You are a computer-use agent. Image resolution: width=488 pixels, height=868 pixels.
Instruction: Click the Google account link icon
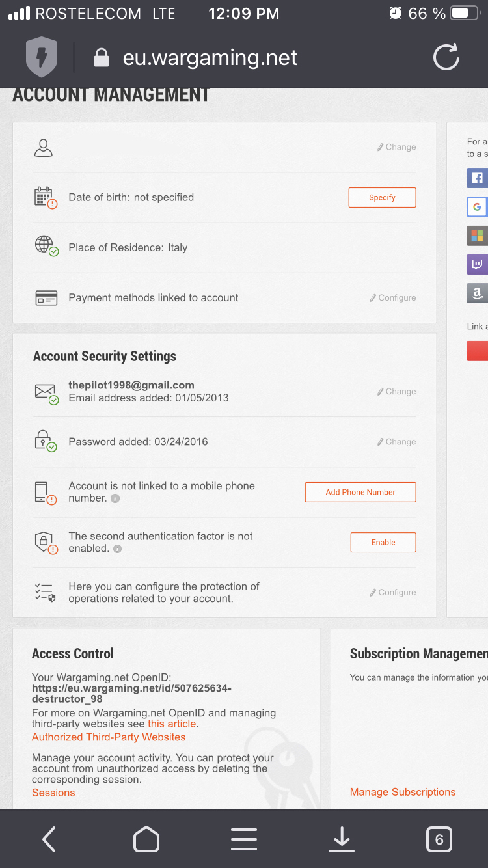pyautogui.click(x=477, y=206)
